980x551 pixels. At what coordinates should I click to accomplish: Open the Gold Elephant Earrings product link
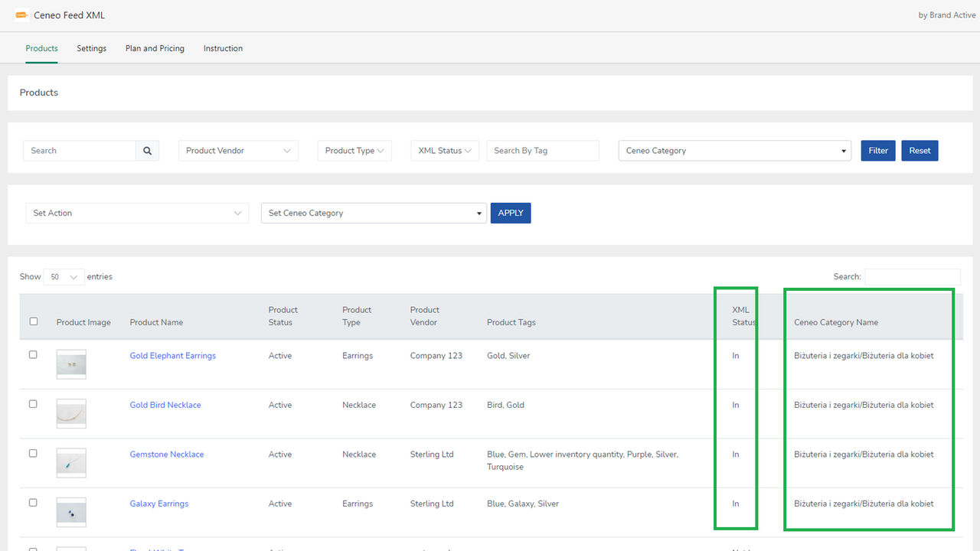pos(173,356)
